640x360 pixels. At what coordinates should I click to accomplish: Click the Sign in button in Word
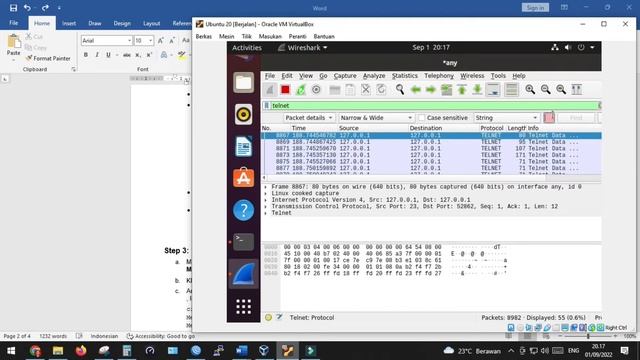[535, 7]
